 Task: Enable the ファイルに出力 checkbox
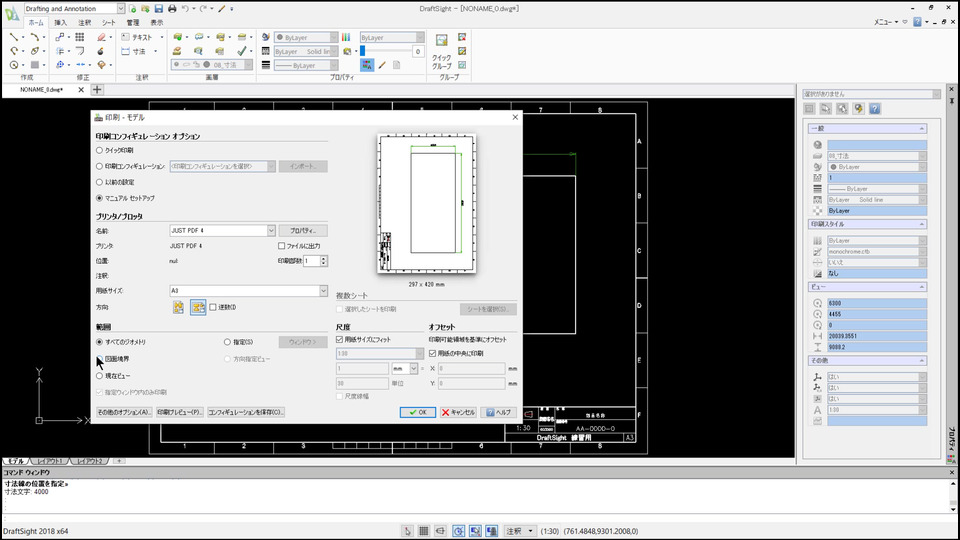[281, 245]
